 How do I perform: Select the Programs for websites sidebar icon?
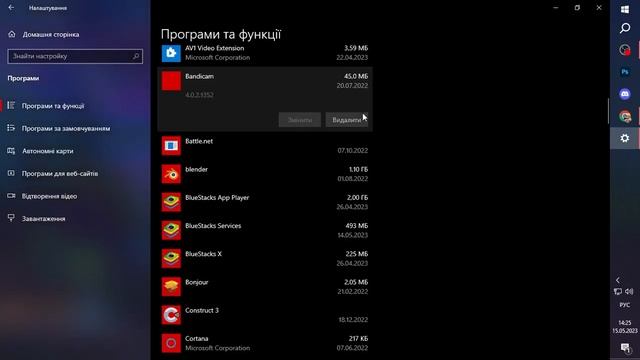(x=11, y=173)
